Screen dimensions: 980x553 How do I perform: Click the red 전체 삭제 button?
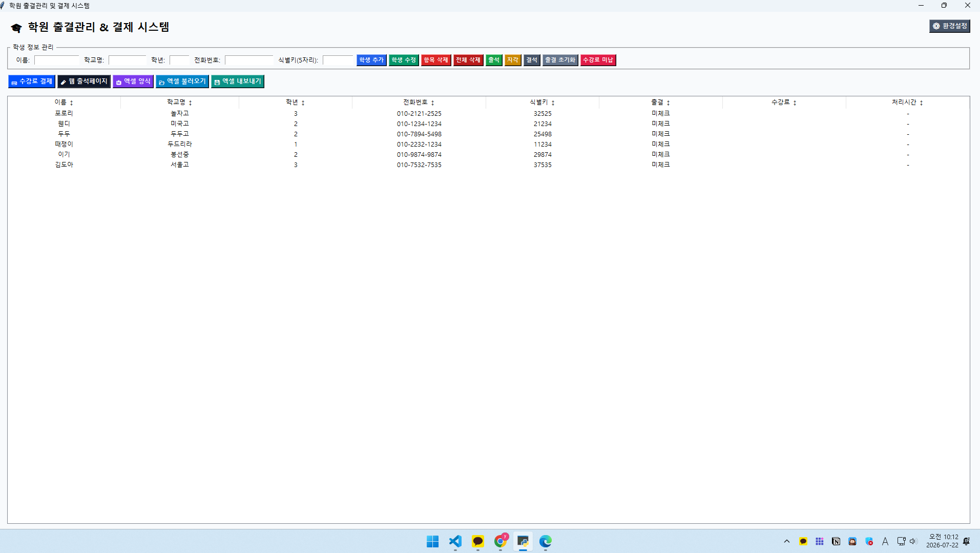[468, 60]
